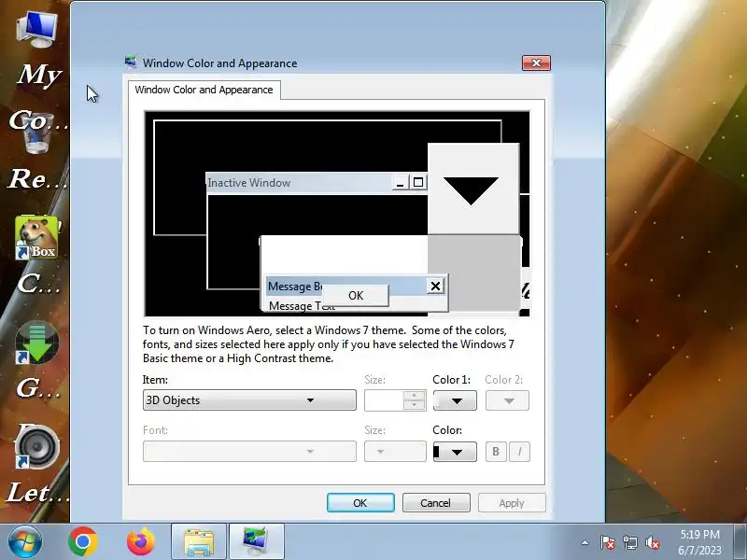Launch Firefox from the taskbar
Image resolution: width=747 pixels, height=560 pixels.
coord(141,542)
